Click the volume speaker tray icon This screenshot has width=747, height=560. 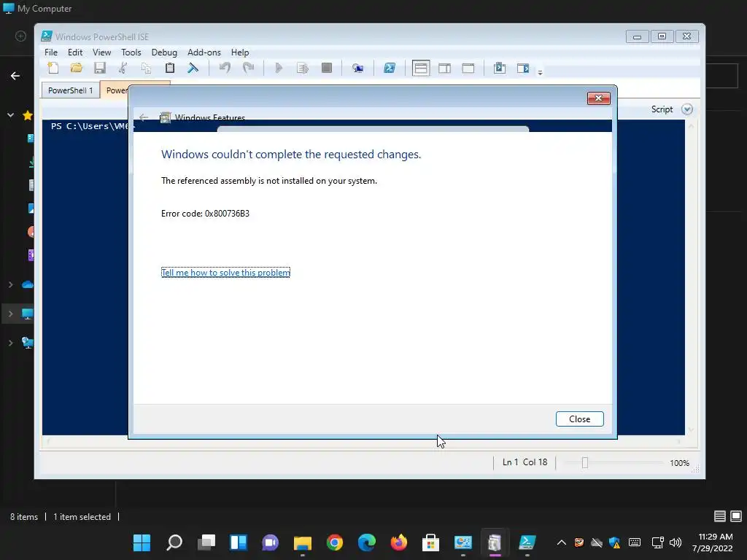point(676,542)
